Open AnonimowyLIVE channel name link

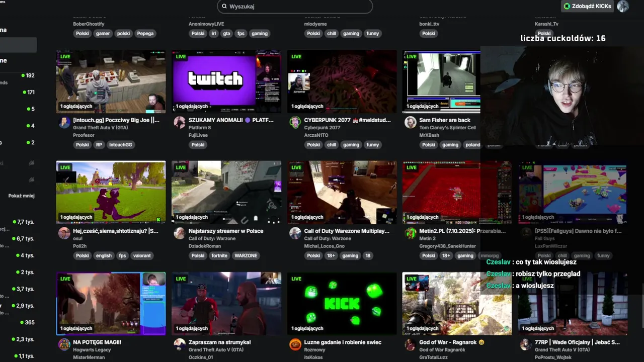tap(206, 24)
